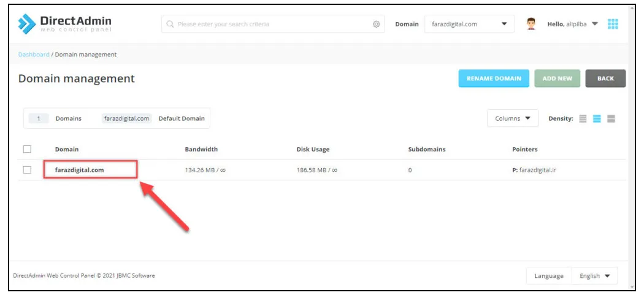Open the English language dropdown
Viewport: 644px width, 295px height.
pyautogui.click(x=595, y=276)
